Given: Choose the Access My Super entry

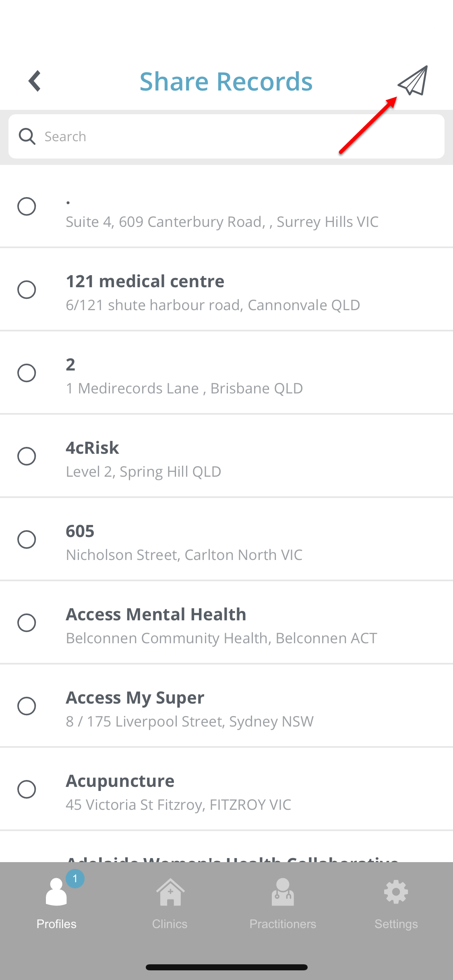Looking at the screenshot, I should (x=226, y=706).
